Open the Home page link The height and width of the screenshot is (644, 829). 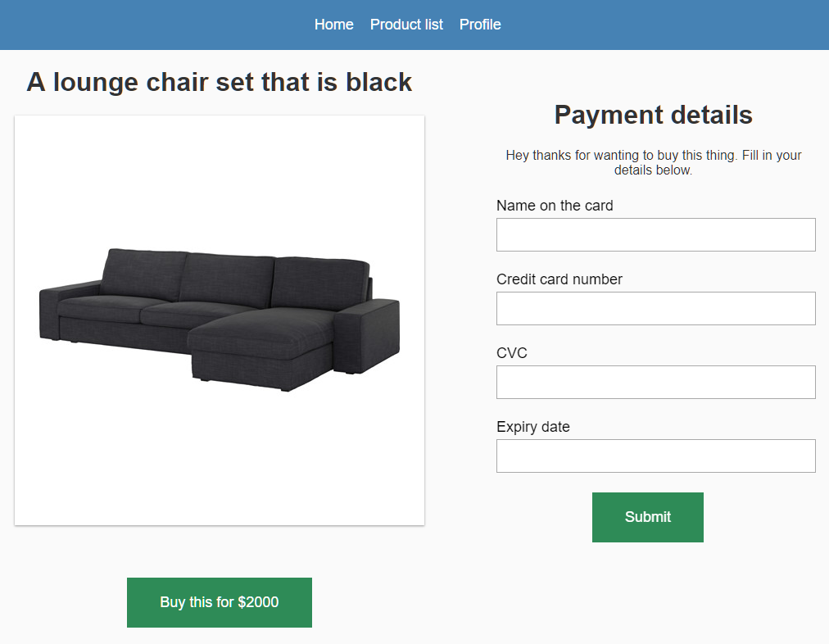(333, 25)
